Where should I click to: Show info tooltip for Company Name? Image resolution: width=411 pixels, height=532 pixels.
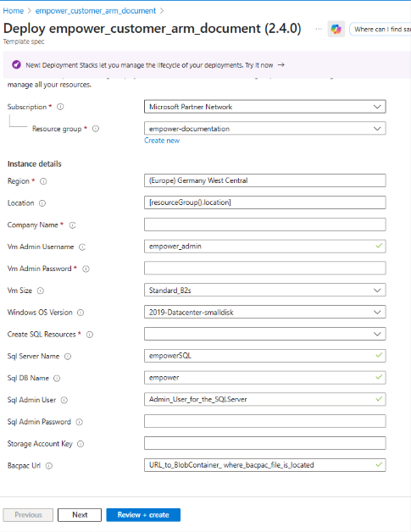click(x=73, y=225)
